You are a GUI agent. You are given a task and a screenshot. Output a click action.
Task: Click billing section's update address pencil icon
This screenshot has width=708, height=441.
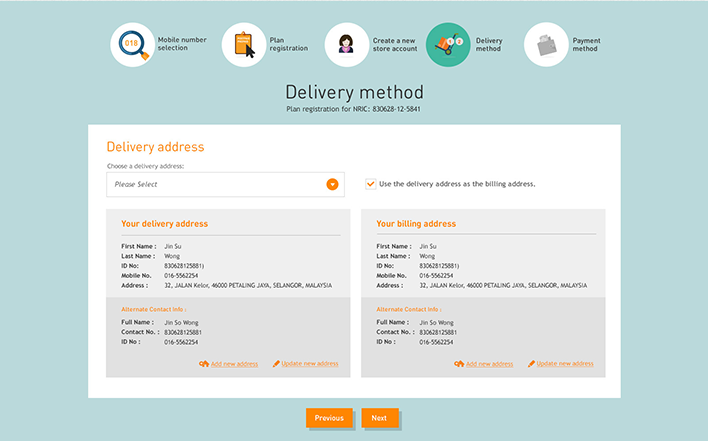pyautogui.click(x=531, y=364)
